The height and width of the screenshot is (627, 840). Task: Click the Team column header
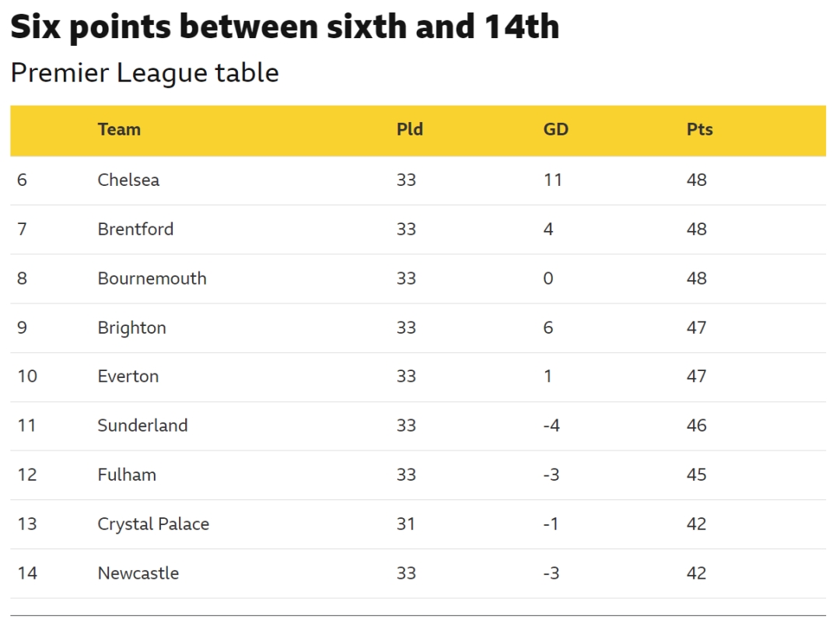pyautogui.click(x=119, y=130)
